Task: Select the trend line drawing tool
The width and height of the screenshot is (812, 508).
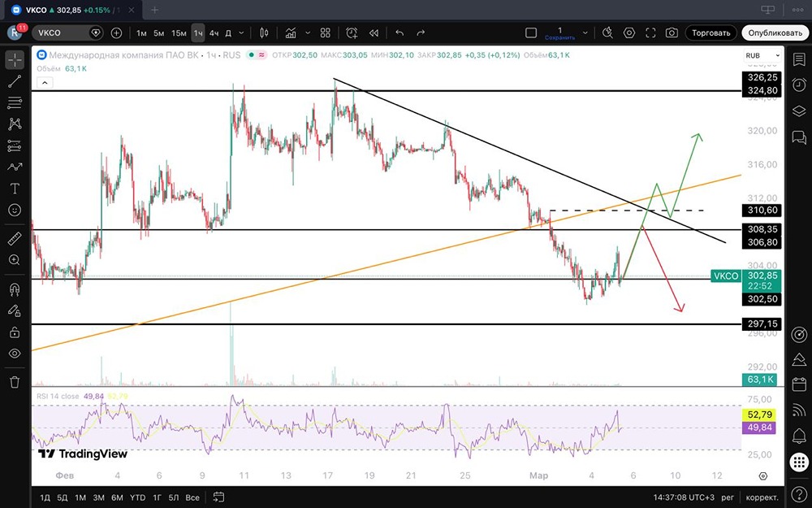Action: pyautogui.click(x=15, y=81)
